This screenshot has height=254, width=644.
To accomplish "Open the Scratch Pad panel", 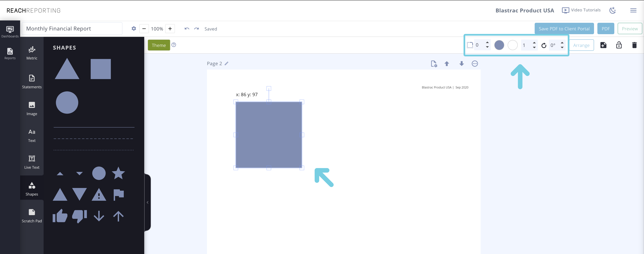I will 32,216.
